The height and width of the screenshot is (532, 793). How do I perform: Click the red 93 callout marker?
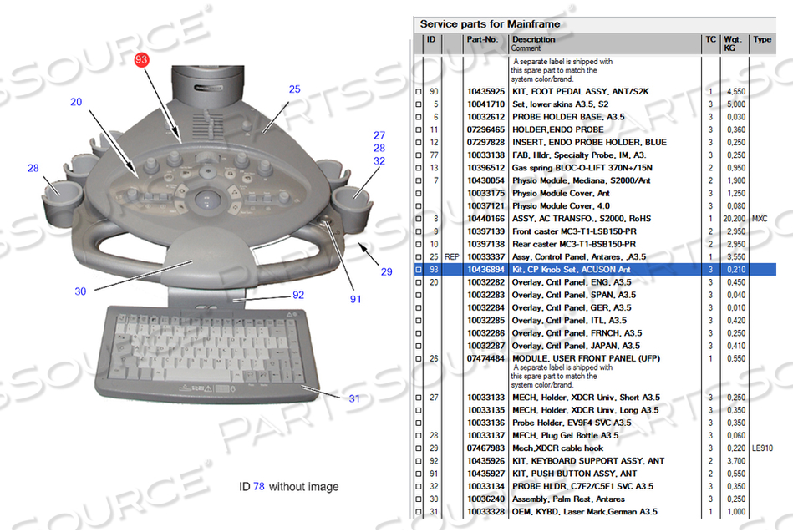141,60
